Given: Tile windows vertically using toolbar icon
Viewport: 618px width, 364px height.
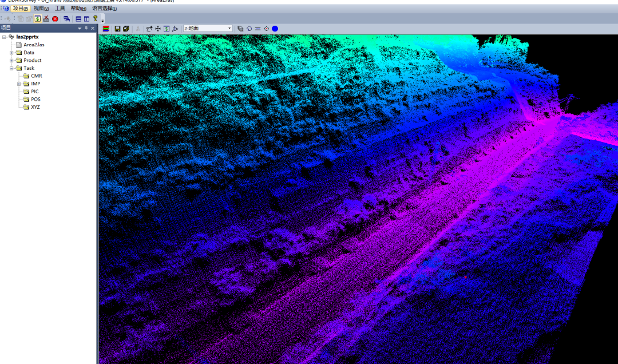Looking at the screenshot, I should [x=87, y=18].
